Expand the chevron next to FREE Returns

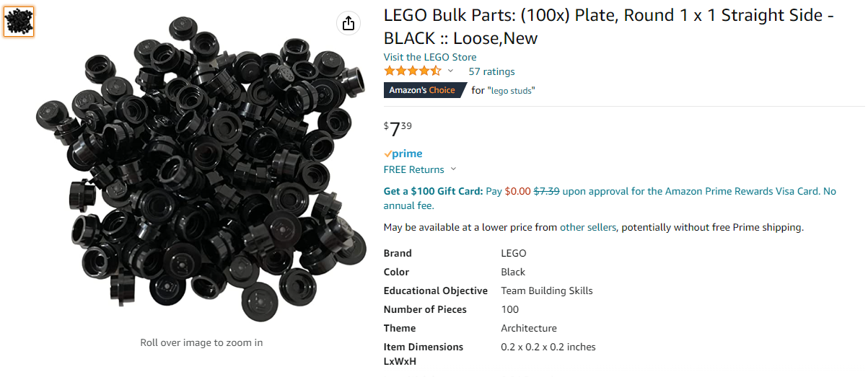(453, 169)
